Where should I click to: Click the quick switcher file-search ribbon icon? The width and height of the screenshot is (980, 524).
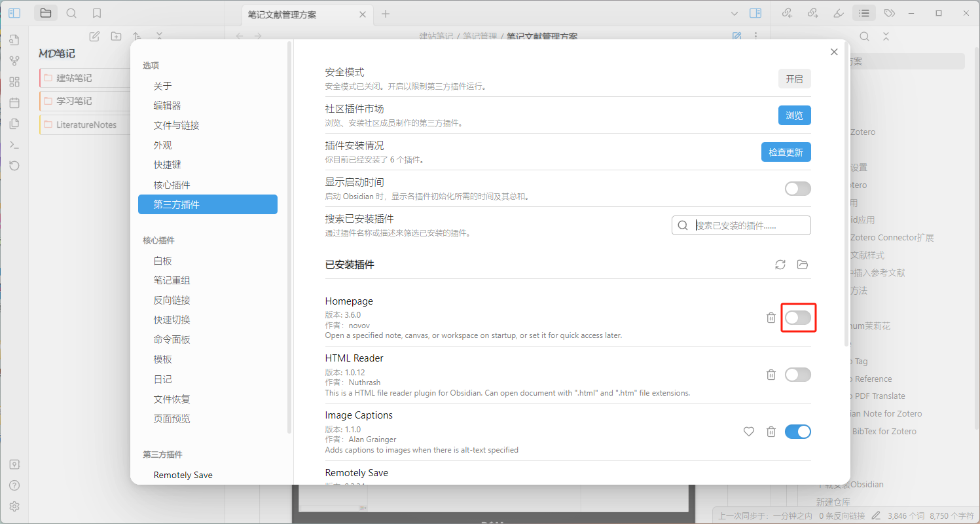(x=14, y=39)
